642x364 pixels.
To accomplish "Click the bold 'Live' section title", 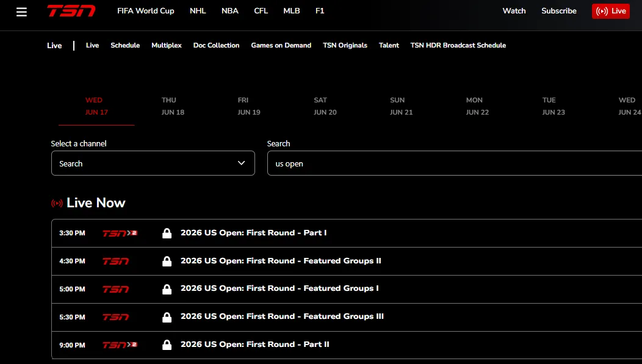I will 54,45.
